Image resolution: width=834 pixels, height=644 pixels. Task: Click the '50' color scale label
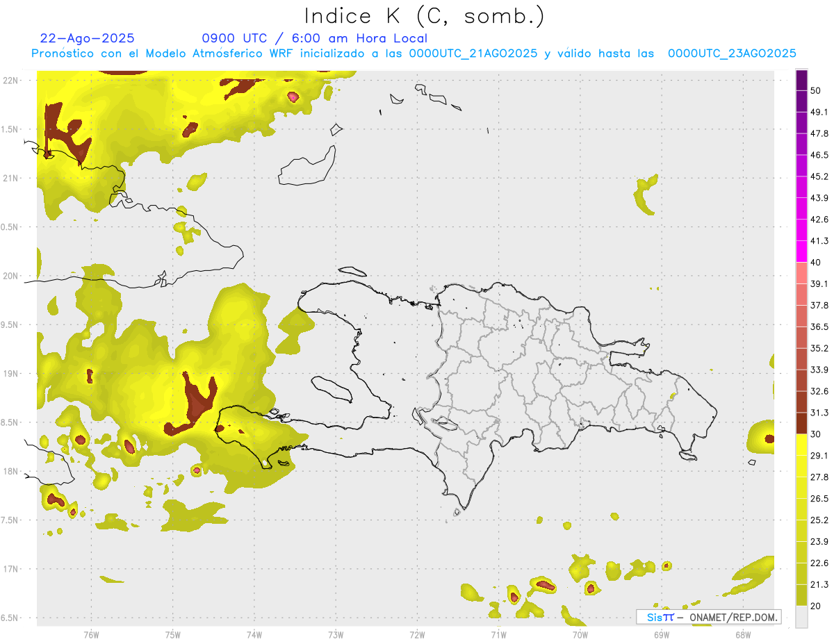click(x=817, y=91)
